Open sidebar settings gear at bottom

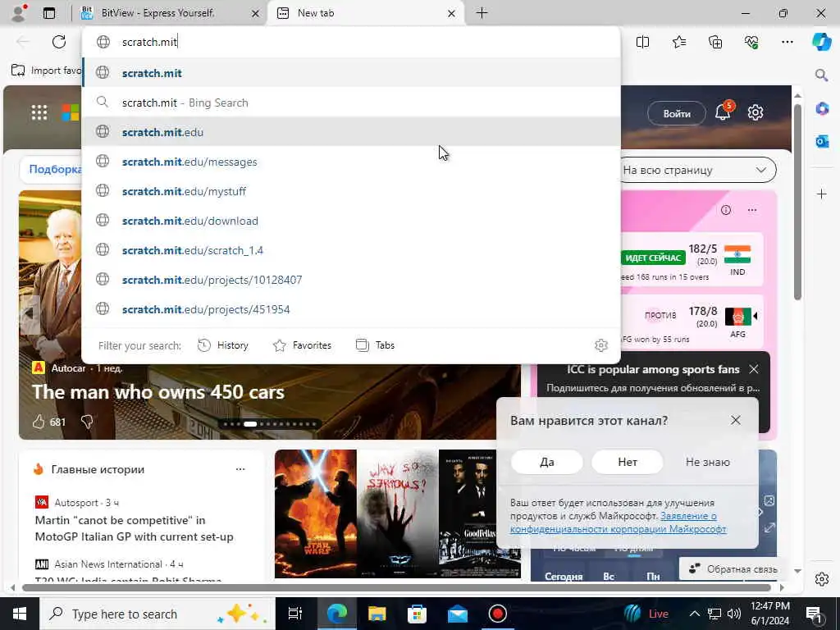click(822, 579)
